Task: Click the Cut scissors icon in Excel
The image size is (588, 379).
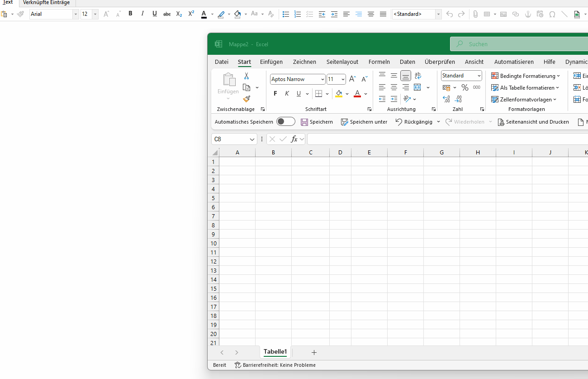Action: tap(247, 76)
